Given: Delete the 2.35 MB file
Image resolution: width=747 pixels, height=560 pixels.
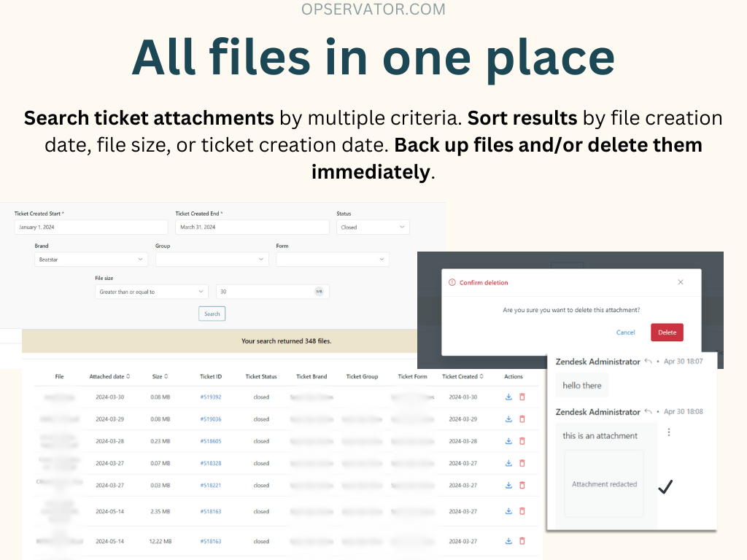Looking at the screenshot, I should 522,511.
